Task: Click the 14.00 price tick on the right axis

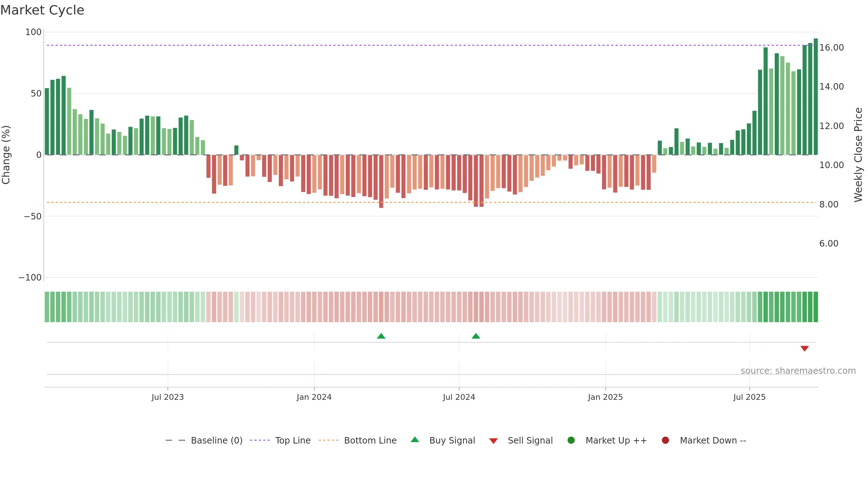Action: pos(831,87)
